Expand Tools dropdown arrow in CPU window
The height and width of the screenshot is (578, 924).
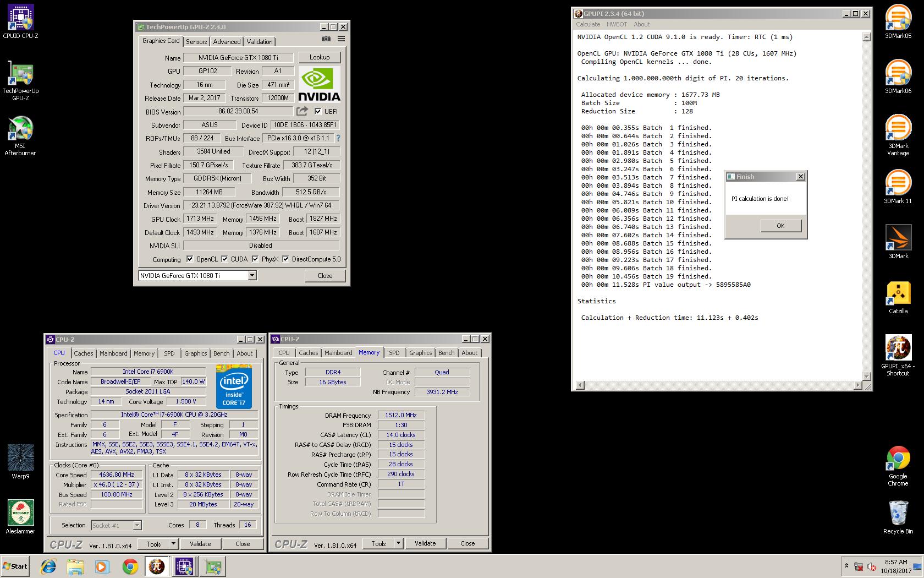[x=173, y=544]
